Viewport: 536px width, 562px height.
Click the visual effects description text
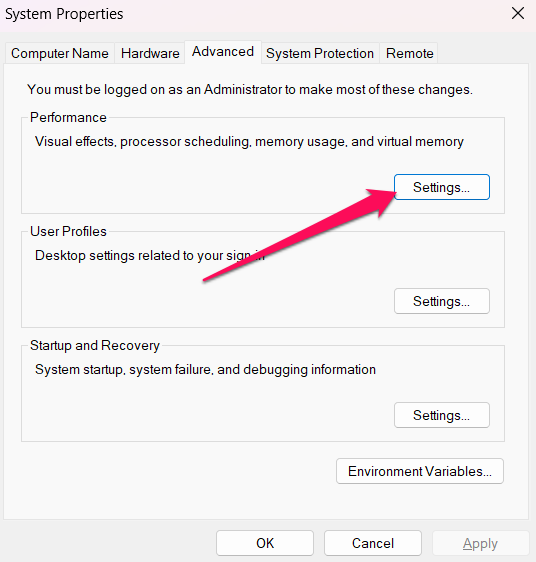[x=249, y=142]
